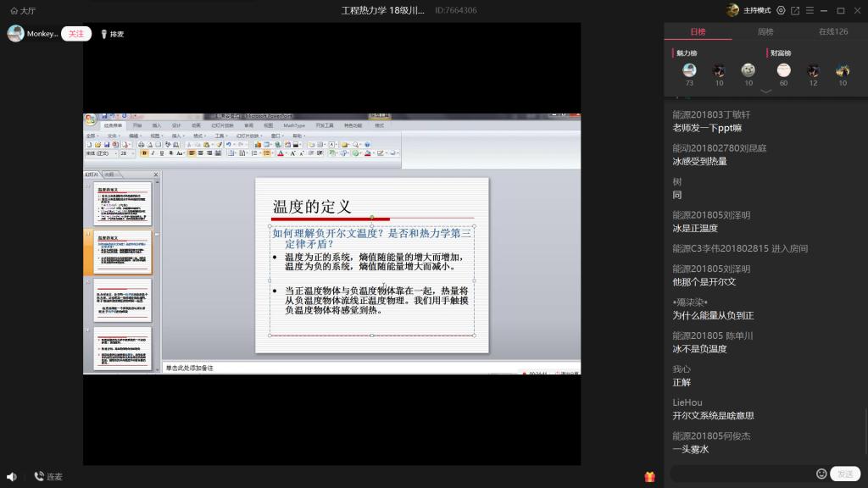This screenshot has width=868, height=488.
Task: Click the 连麦 phone icon
Action: click(39, 476)
